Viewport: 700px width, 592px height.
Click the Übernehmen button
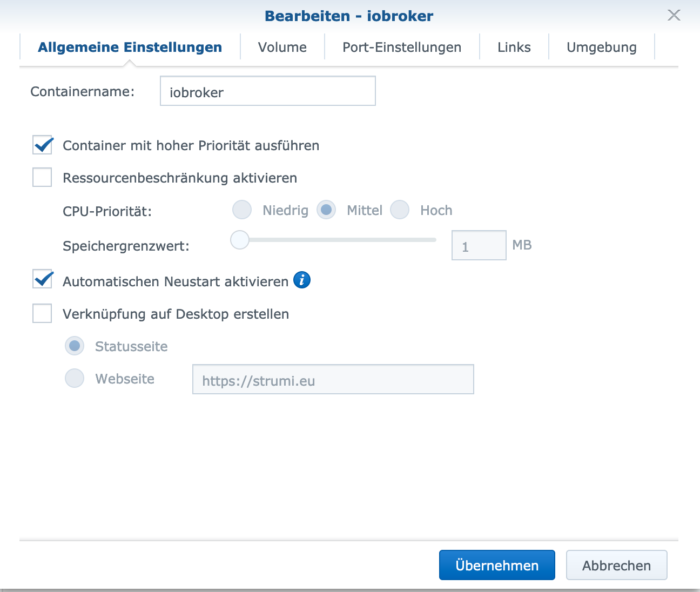coord(497,565)
